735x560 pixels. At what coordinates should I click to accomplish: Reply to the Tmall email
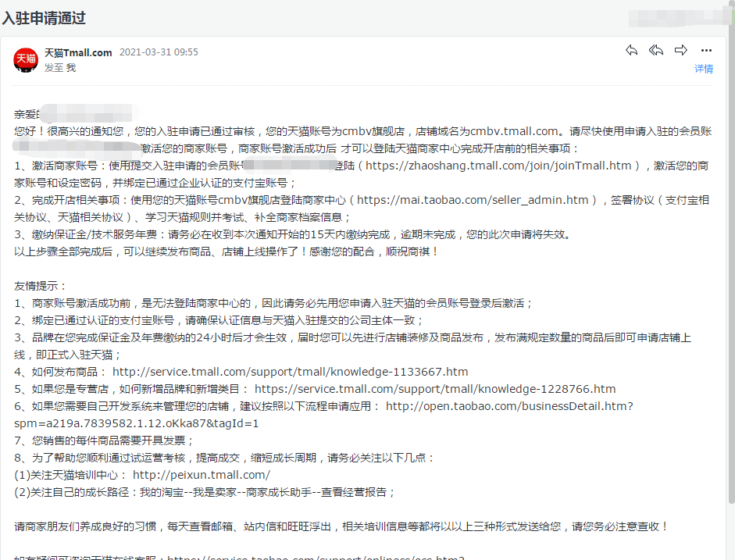pyautogui.click(x=631, y=50)
